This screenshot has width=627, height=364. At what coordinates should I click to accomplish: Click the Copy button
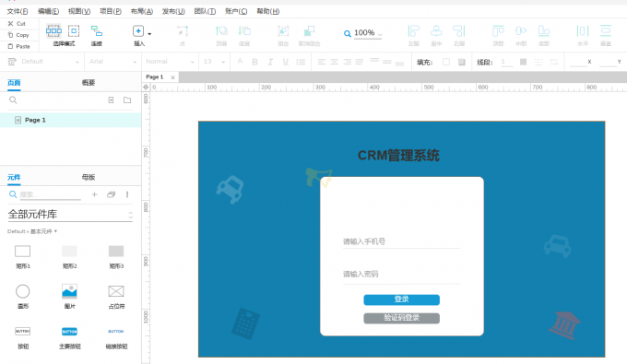point(18,35)
